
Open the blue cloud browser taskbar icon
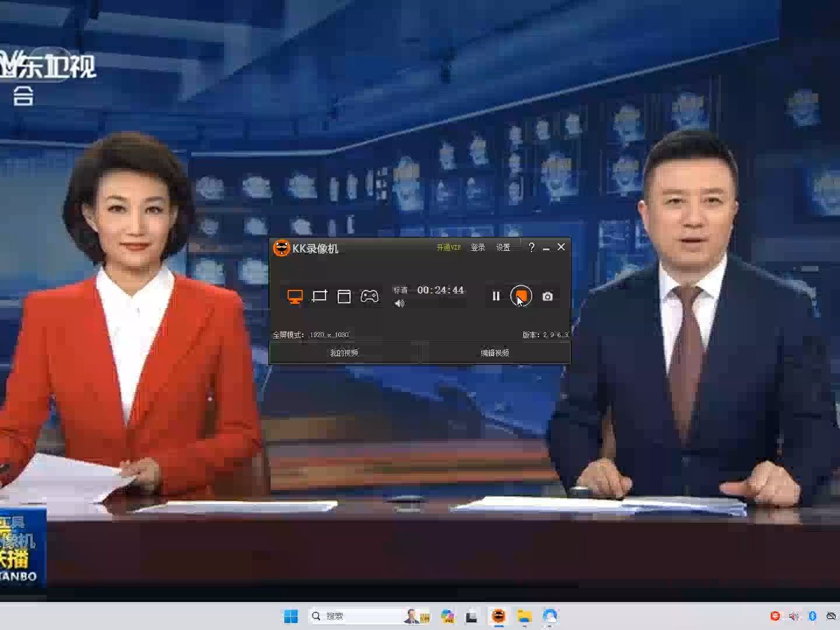(550, 616)
